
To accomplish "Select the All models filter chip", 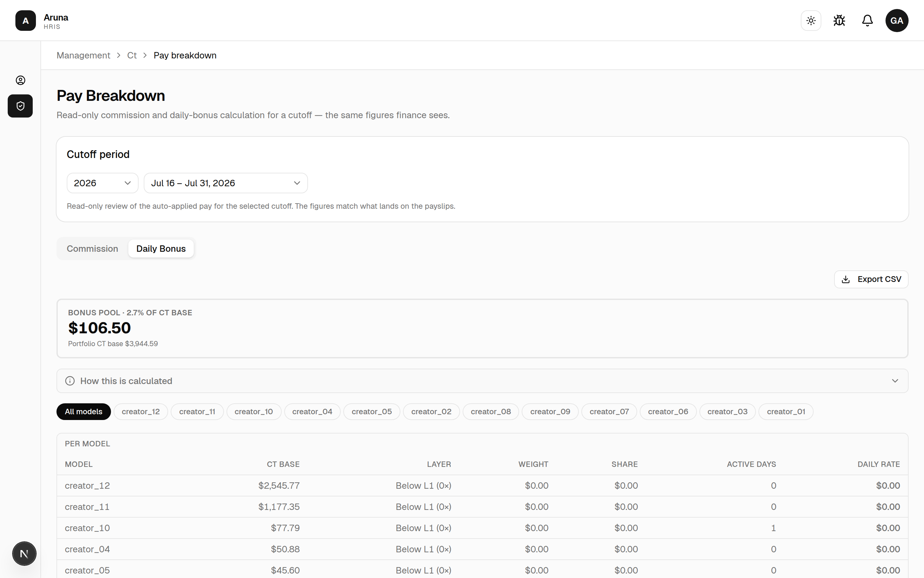I will pos(84,412).
